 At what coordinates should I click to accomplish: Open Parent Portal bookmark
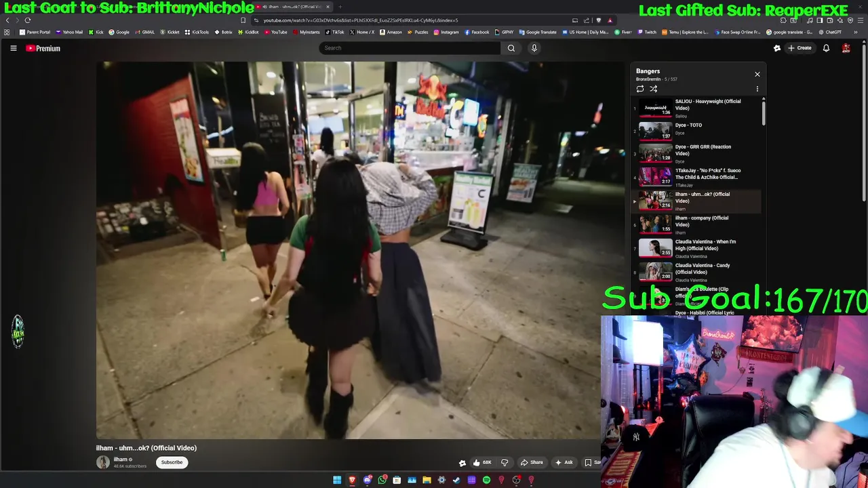click(35, 32)
